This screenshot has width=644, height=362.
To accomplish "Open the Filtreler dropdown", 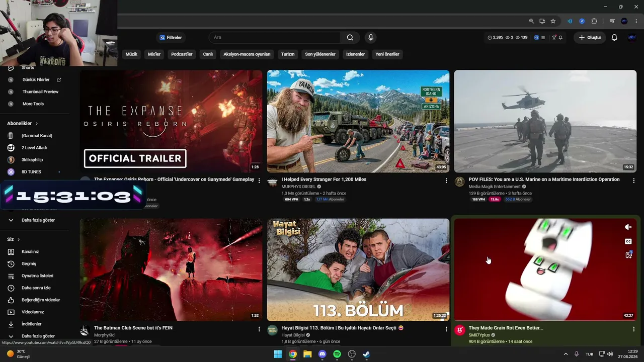I will tap(171, 37).
